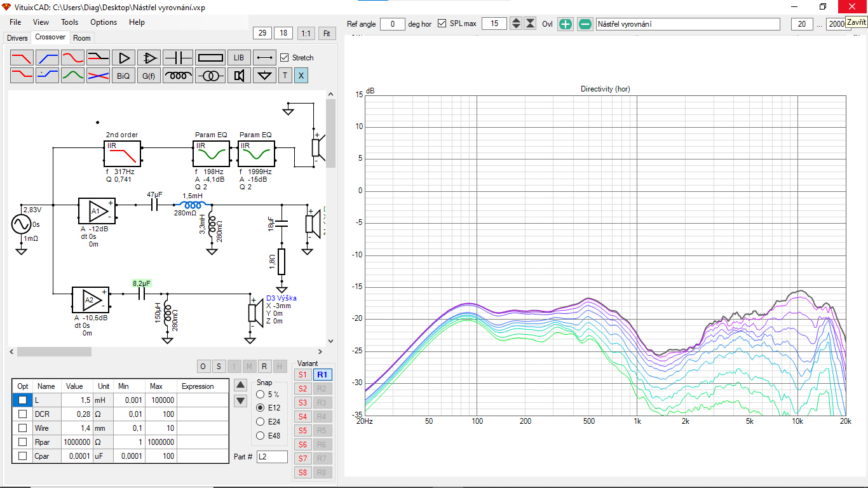Image resolution: width=868 pixels, height=488 pixels.
Task: Select the resistor rectangle component tool
Action: (x=210, y=58)
